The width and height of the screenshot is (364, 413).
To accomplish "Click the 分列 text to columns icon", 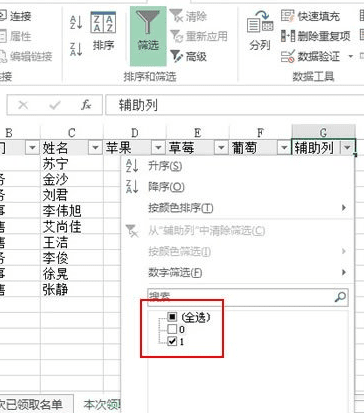I will (x=260, y=31).
